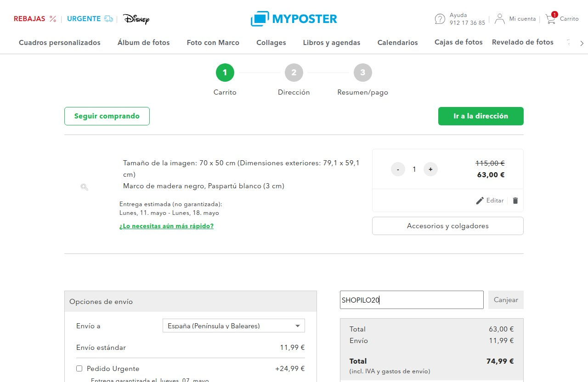
Task: Open Cuadros personalizados menu
Action: [60, 43]
